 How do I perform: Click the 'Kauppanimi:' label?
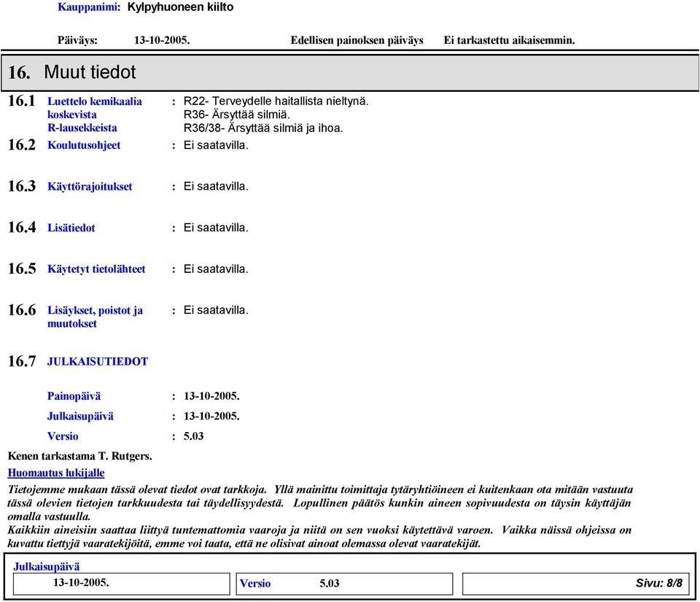[x=89, y=7]
